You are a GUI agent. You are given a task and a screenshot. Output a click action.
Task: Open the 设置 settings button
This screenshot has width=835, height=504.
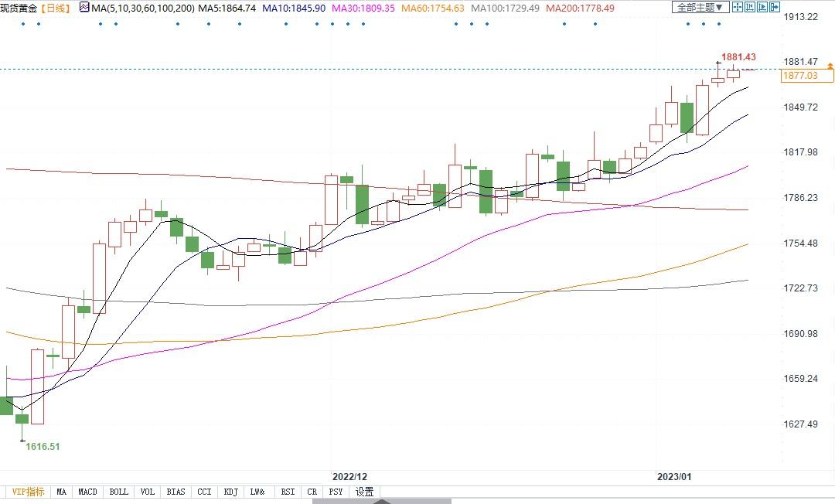click(364, 492)
